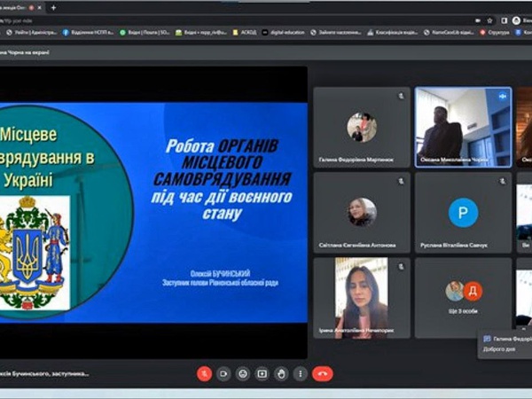
Task: Open the 'NameCaseLib' bookmark
Action: (x=449, y=33)
